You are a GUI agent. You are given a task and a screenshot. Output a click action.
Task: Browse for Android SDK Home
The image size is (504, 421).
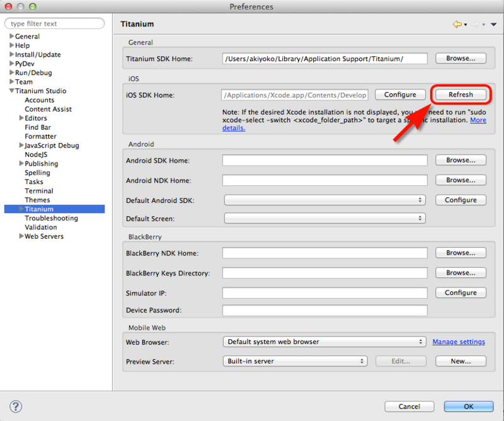point(461,160)
